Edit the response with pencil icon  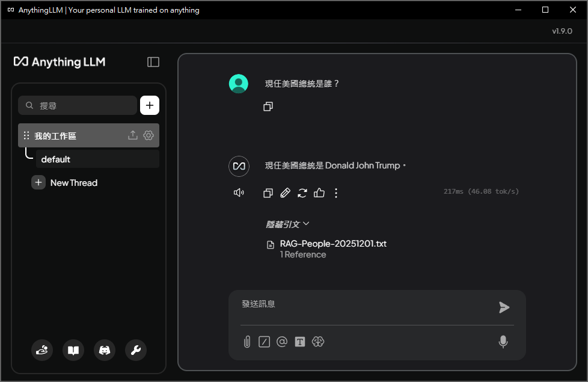click(x=286, y=193)
